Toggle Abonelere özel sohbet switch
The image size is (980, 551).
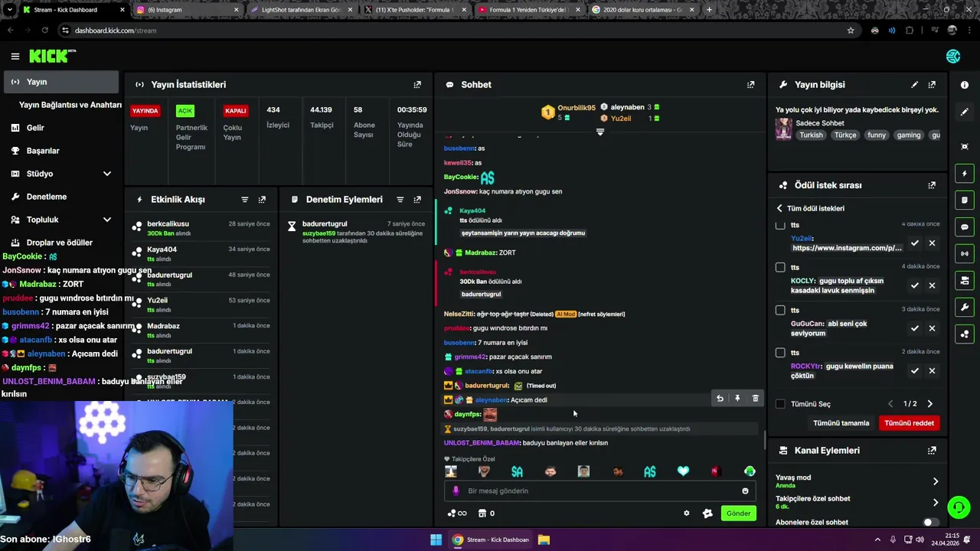click(931, 522)
